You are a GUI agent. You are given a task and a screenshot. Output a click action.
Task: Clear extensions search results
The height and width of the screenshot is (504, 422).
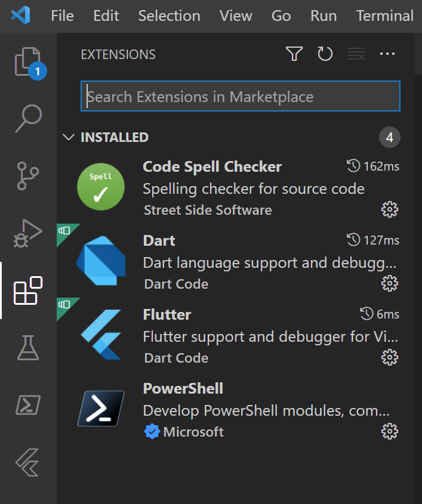coord(356,54)
